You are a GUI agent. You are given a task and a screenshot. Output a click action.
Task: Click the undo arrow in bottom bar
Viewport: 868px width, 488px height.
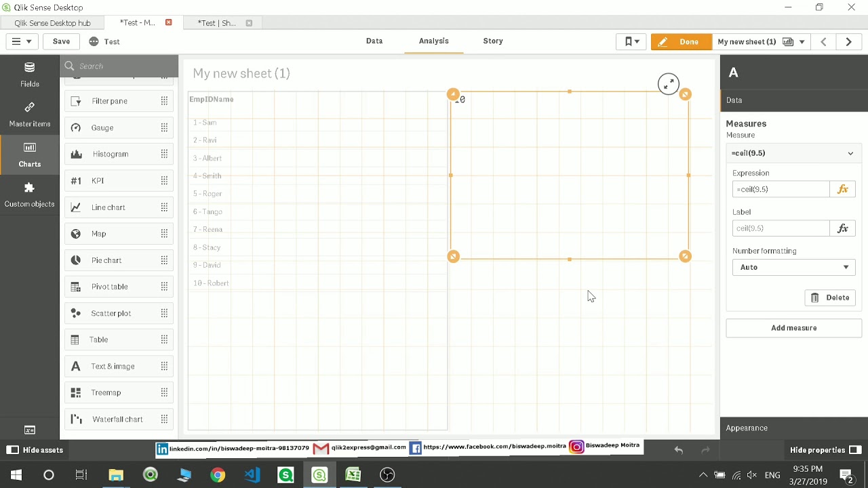coord(678,450)
